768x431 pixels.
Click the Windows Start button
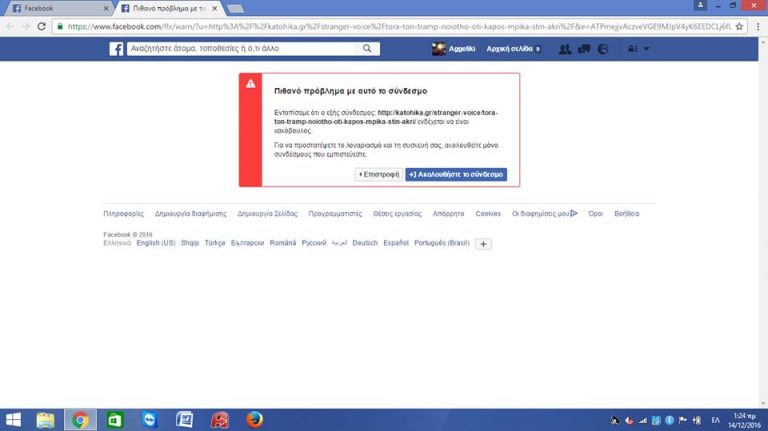pyautogui.click(x=13, y=419)
